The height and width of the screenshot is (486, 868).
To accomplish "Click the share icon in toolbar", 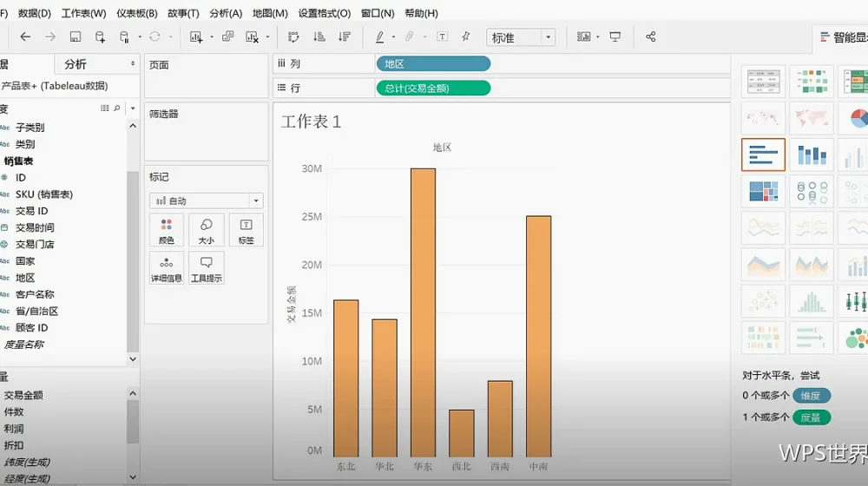I will (x=650, y=36).
